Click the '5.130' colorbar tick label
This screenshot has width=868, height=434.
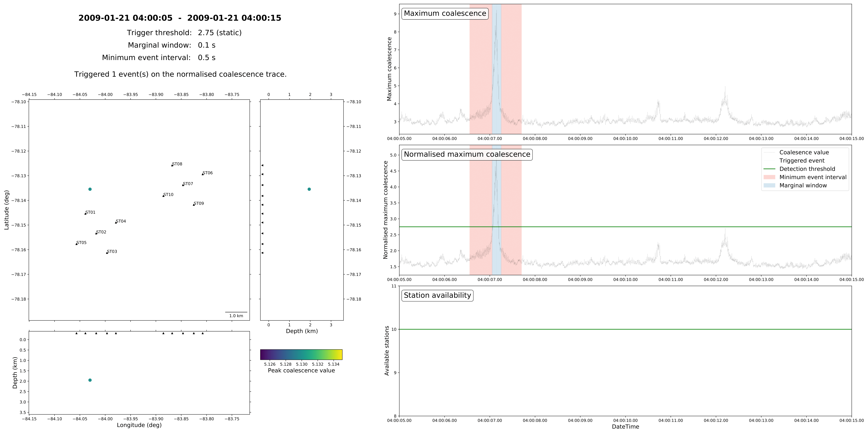[302, 364]
